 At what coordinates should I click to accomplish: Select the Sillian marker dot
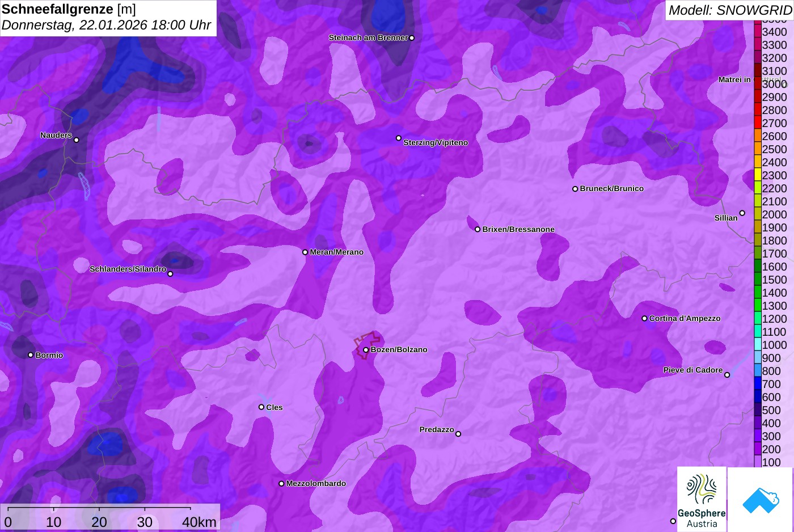click(742, 213)
